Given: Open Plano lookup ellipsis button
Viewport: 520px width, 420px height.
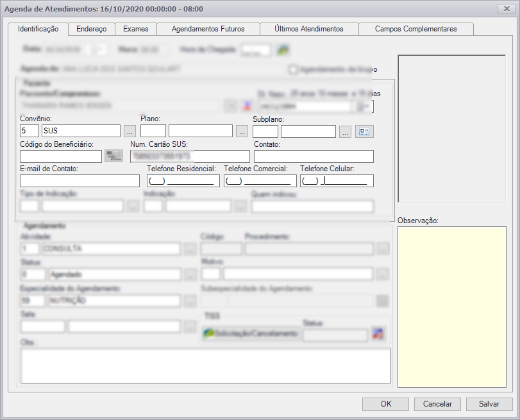Looking at the screenshot, I should coord(242,131).
